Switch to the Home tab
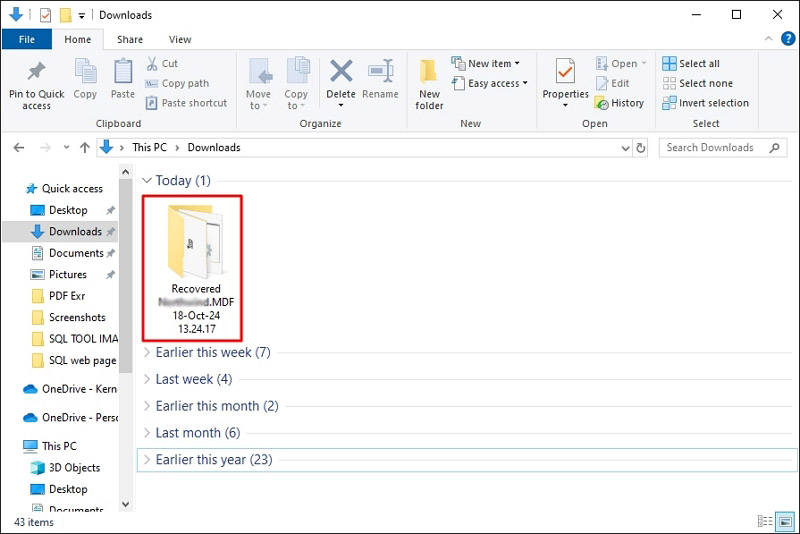Viewport: 800px width, 534px height. tap(78, 39)
